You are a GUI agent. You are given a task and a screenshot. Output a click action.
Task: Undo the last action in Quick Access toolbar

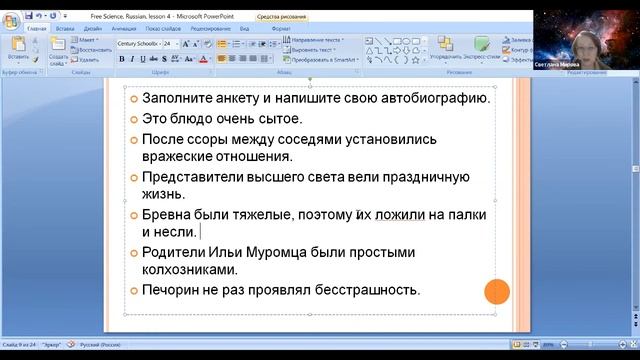tap(39, 16)
